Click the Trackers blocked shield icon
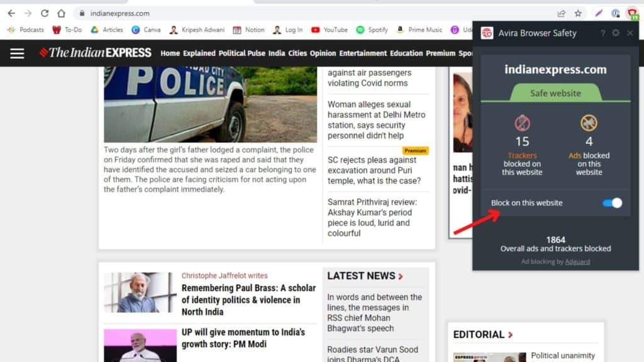The image size is (644, 362). [x=522, y=123]
